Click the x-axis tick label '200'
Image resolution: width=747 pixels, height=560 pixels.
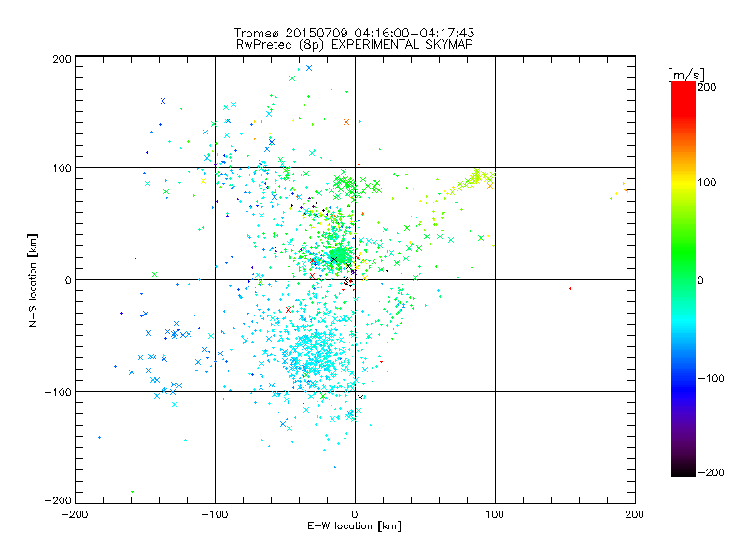click(x=635, y=514)
